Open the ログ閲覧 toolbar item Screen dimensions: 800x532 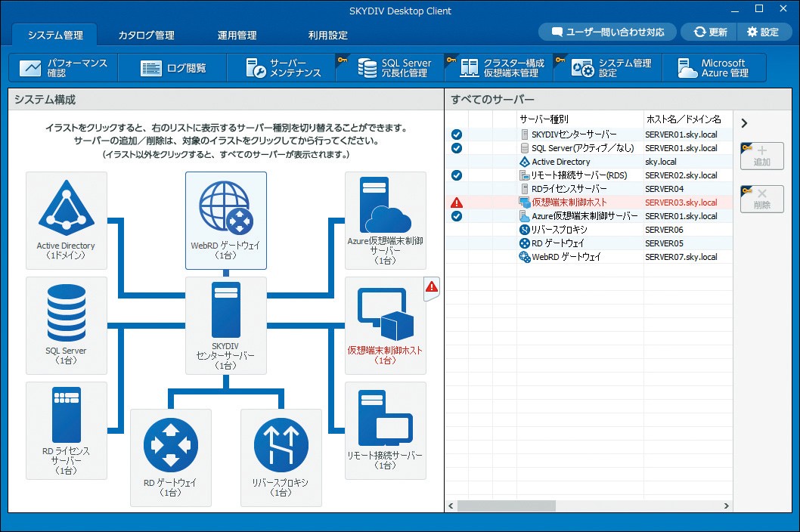point(172,68)
